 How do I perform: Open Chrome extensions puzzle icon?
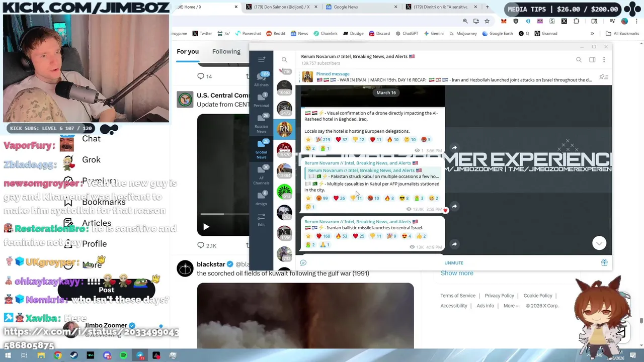576,21
